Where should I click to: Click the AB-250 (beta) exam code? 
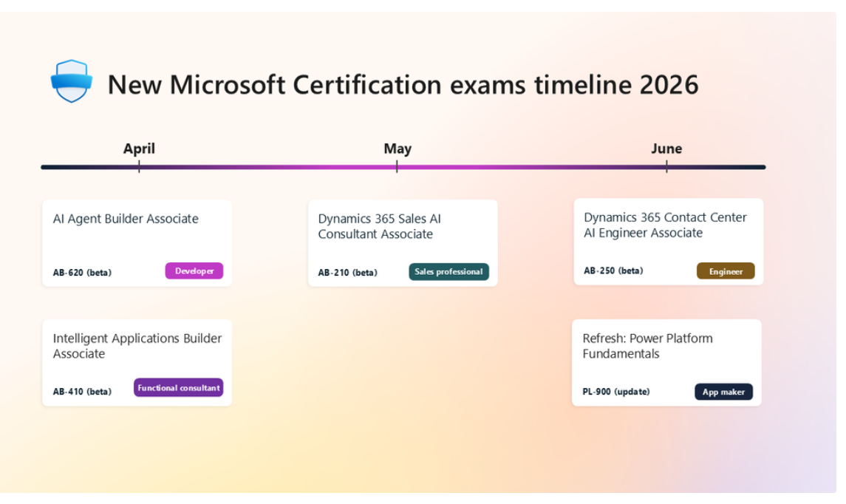[613, 270]
